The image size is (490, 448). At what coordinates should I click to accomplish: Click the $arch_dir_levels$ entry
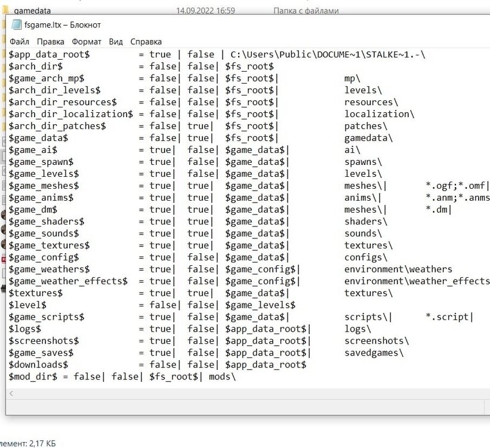54,90
